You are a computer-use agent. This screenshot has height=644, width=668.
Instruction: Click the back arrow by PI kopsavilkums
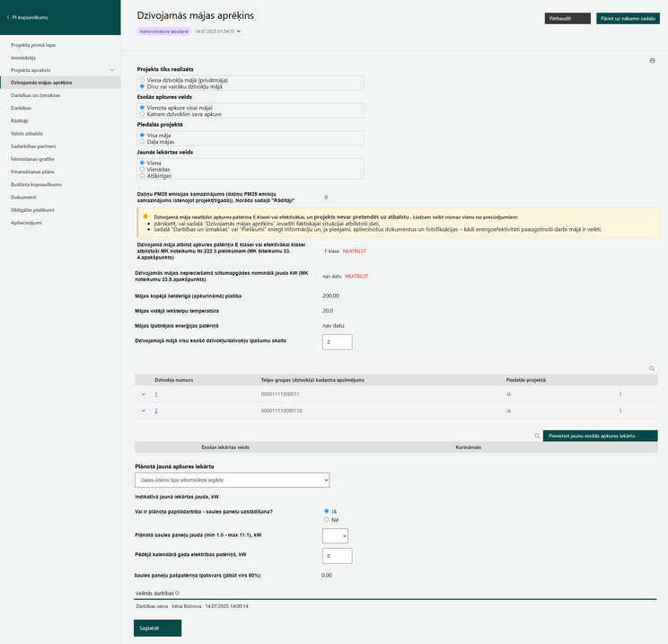tap(8, 17)
